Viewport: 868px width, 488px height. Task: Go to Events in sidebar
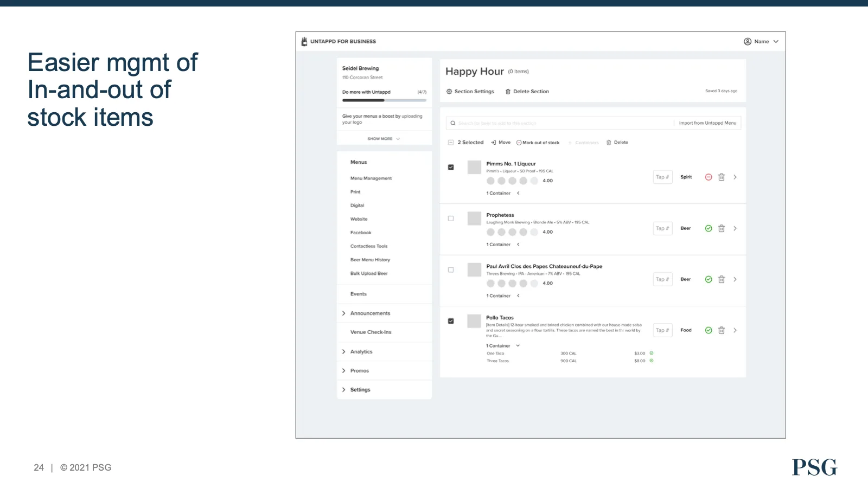tap(359, 294)
